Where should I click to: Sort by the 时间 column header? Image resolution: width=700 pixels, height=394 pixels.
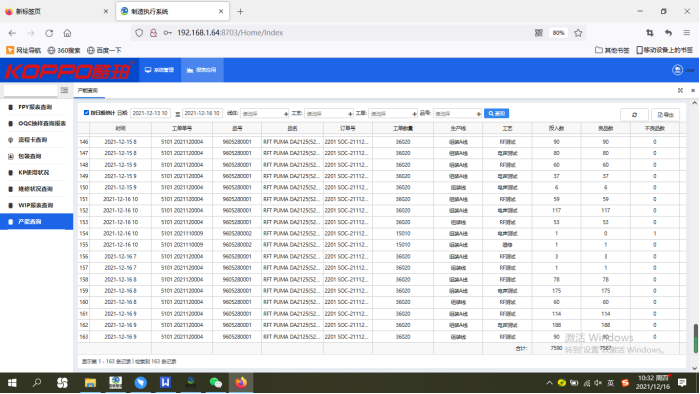click(x=121, y=129)
